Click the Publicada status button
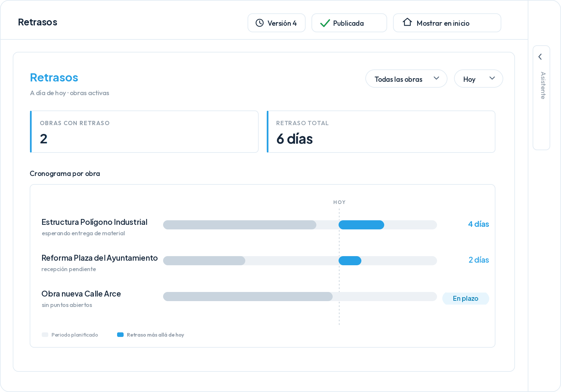This screenshot has width=561, height=392. (x=349, y=23)
